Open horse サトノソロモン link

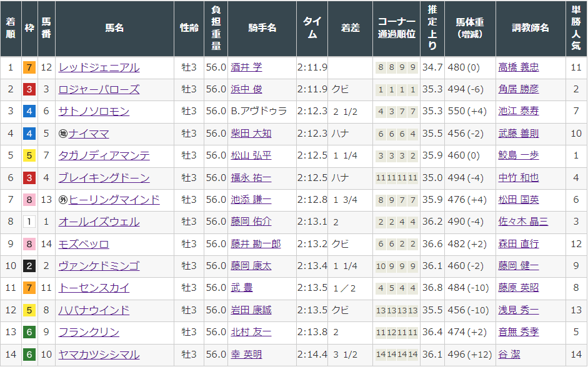(x=94, y=111)
